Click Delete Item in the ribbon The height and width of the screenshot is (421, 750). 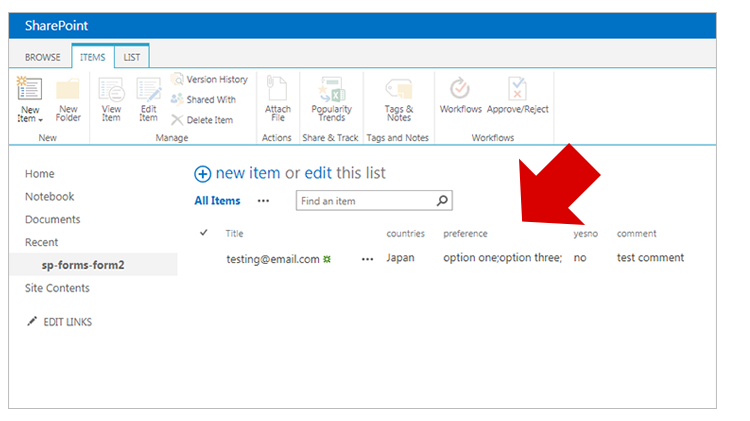point(202,120)
